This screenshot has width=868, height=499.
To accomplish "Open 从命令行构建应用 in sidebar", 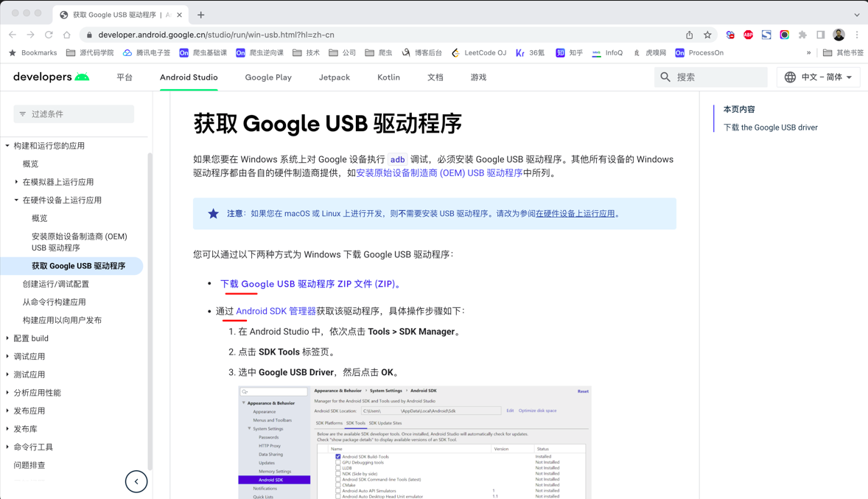I will (55, 302).
